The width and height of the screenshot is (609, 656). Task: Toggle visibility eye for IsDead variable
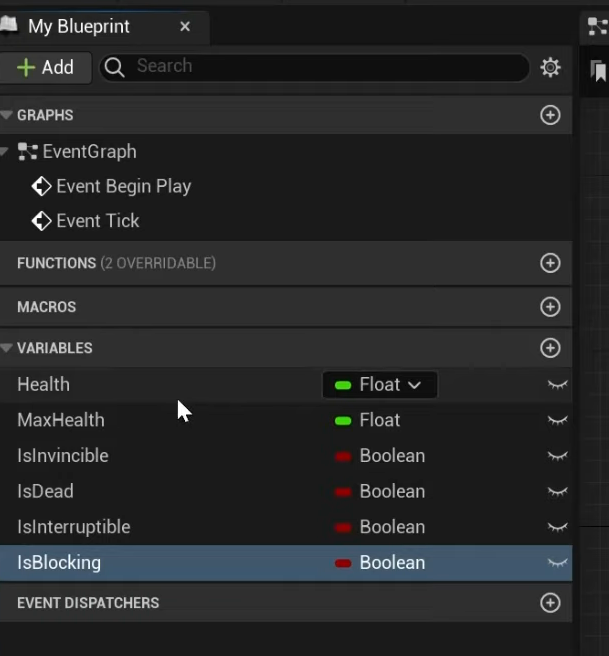click(x=557, y=492)
